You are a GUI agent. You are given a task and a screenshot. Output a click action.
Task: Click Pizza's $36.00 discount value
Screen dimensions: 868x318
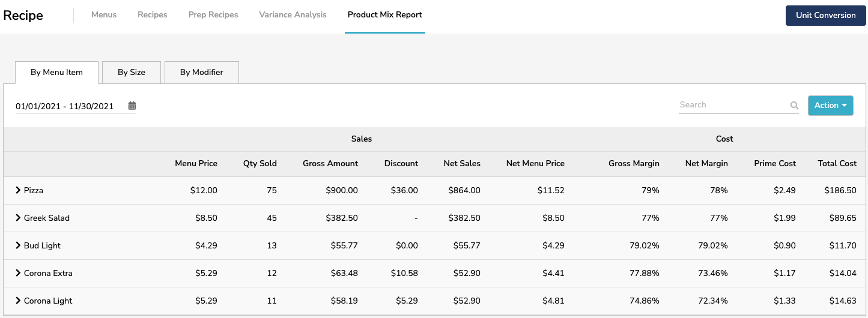point(404,190)
